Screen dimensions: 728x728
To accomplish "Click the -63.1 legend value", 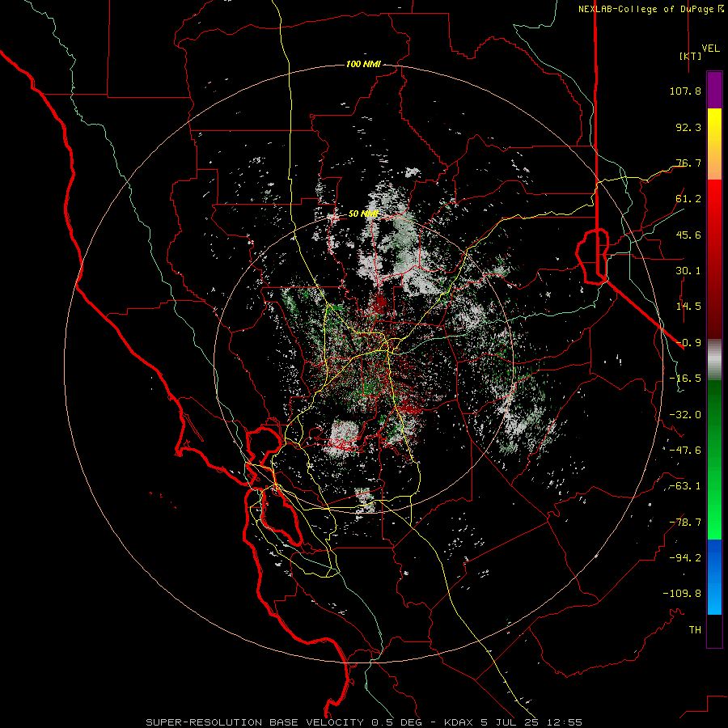I will click(x=685, y=486).
